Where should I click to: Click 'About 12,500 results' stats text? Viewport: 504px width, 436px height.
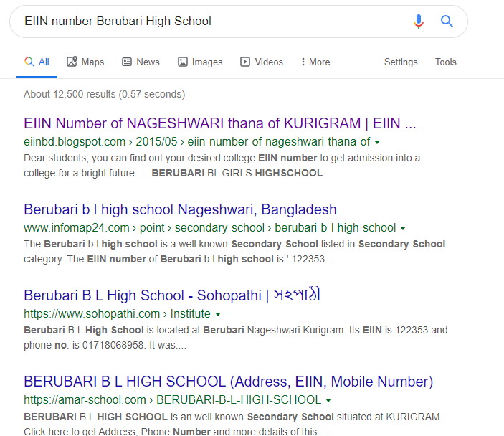click(104, 94)
